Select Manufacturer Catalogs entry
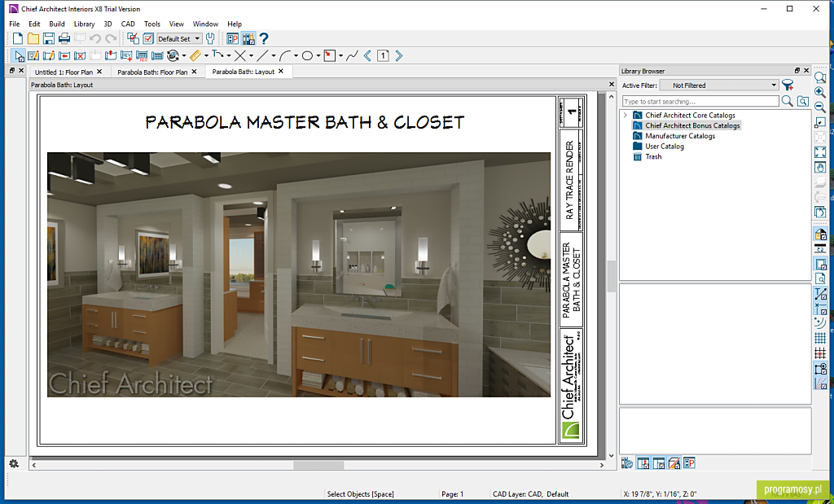Screen dimensions: 834x504 click(680, 136)
